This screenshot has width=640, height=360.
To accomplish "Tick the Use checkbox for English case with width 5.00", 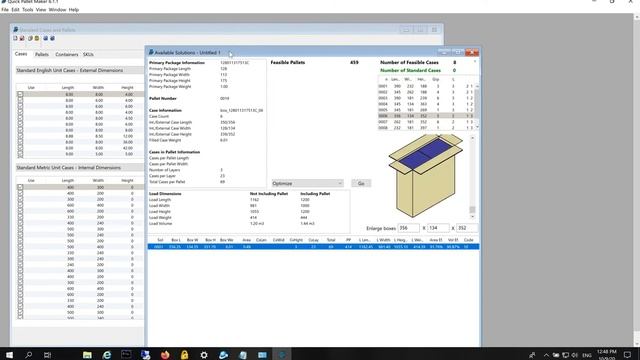I will click(x=20, y=154).
